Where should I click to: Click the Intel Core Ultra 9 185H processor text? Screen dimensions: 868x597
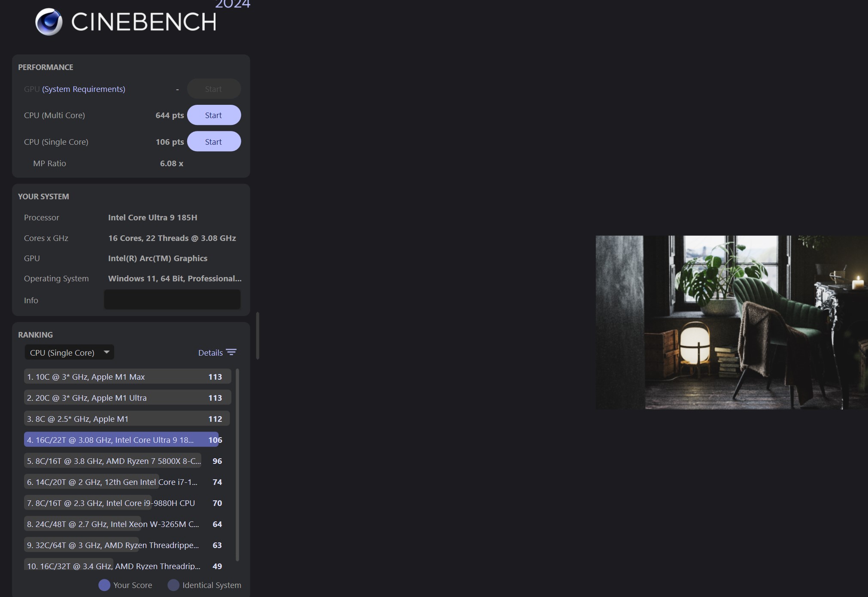pos(153,217)
